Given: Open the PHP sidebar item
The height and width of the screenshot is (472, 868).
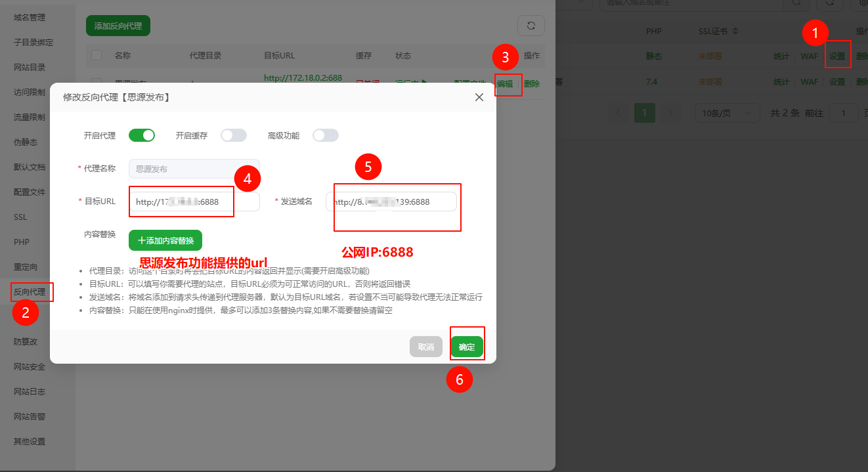Looking at the screenshot, I should (x=22, y=242).
